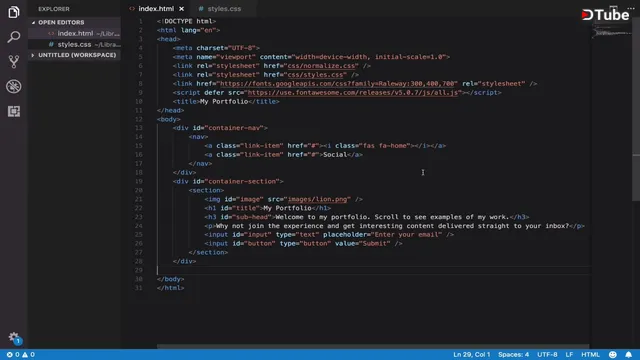Open the css/styles.css link
This screenshot has width=640, height=360.
tap(315, 75)
